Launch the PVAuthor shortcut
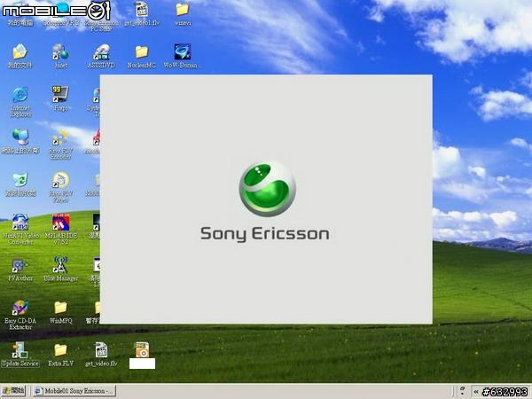Viewport: 532px width, 399px height. click(20, 269)
